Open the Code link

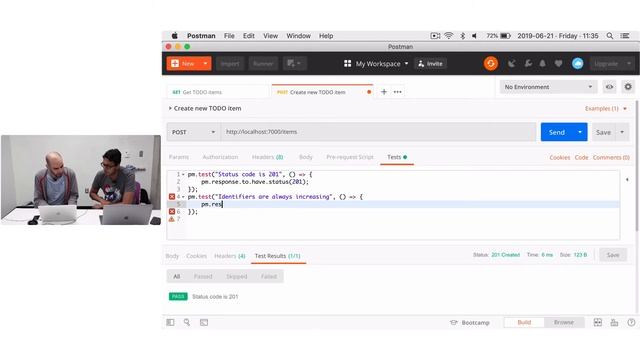582,158
